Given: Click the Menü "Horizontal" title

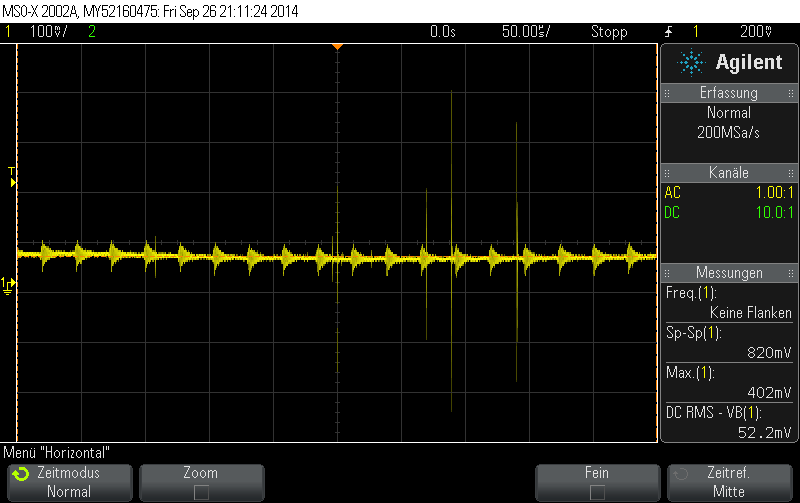Looking at the screenshot, I should click(56, 453).
